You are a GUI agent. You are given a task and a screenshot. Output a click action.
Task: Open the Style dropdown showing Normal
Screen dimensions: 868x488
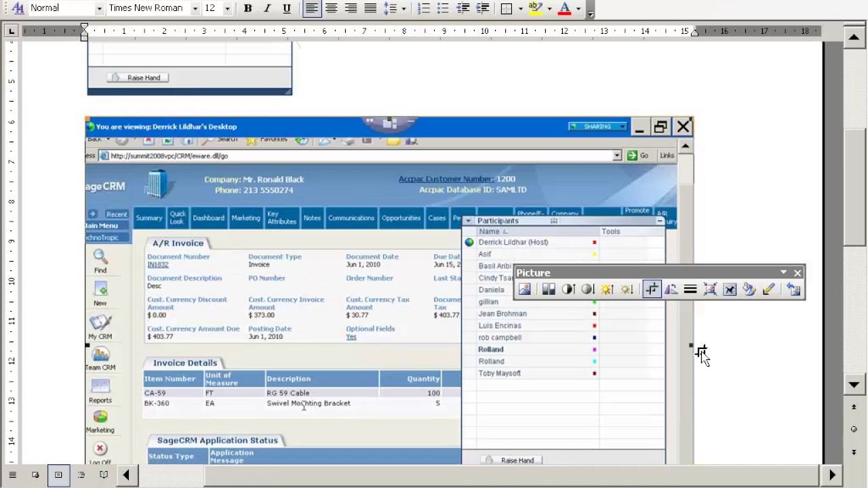(x=99, y=8)
